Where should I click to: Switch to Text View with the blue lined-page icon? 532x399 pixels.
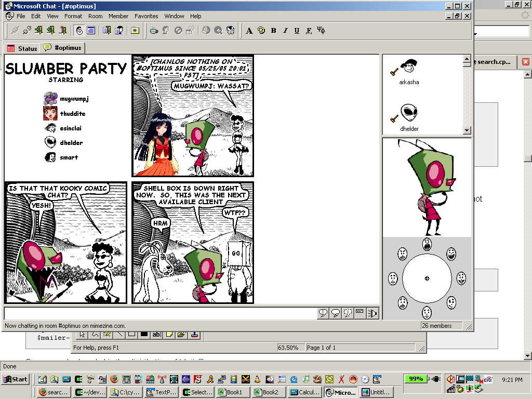pos(91,31)
